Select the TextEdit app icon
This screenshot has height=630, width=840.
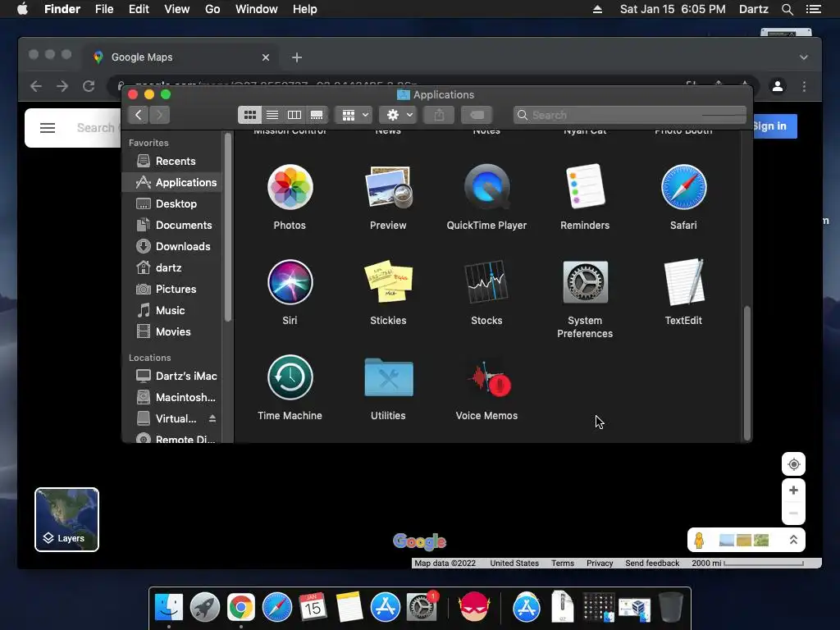point(683,282)
